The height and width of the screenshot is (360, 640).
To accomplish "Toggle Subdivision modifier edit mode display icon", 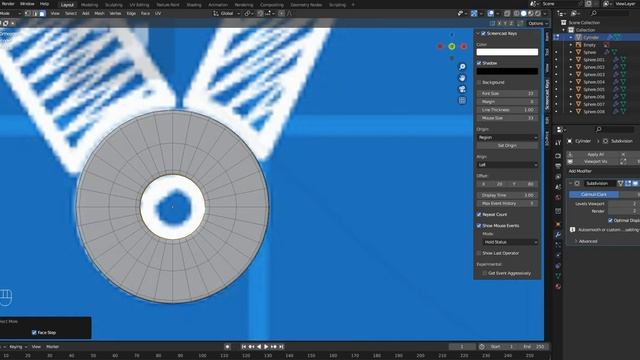I will [628, 184].
